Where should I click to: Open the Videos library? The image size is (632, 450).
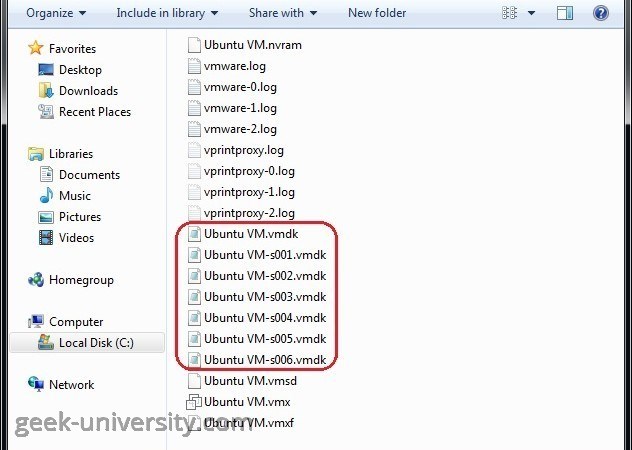pos(76,238)
